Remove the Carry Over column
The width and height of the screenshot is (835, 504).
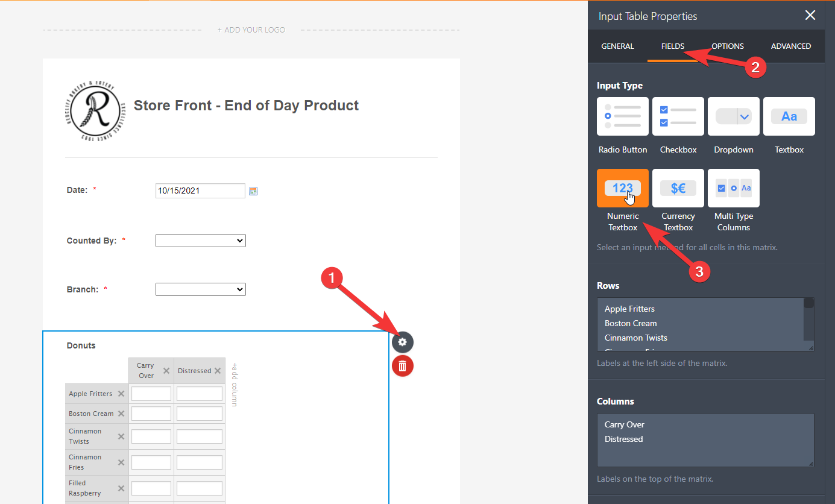click(166, 371)
